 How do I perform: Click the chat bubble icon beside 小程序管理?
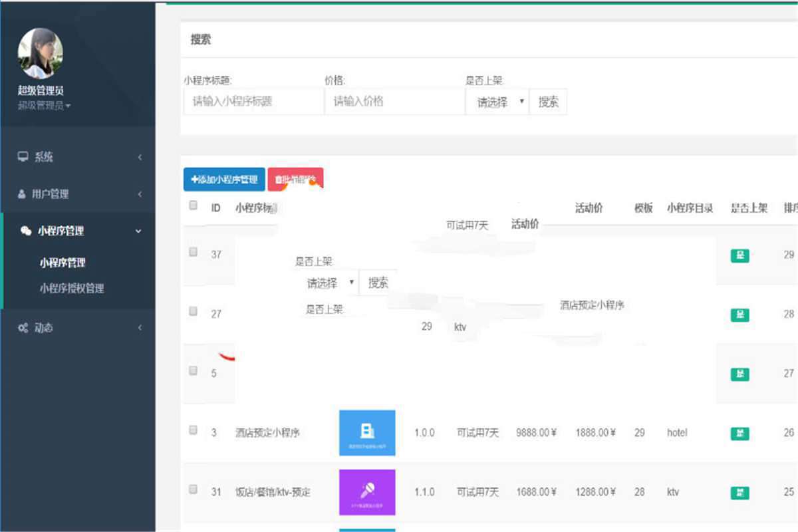point(26,231)
